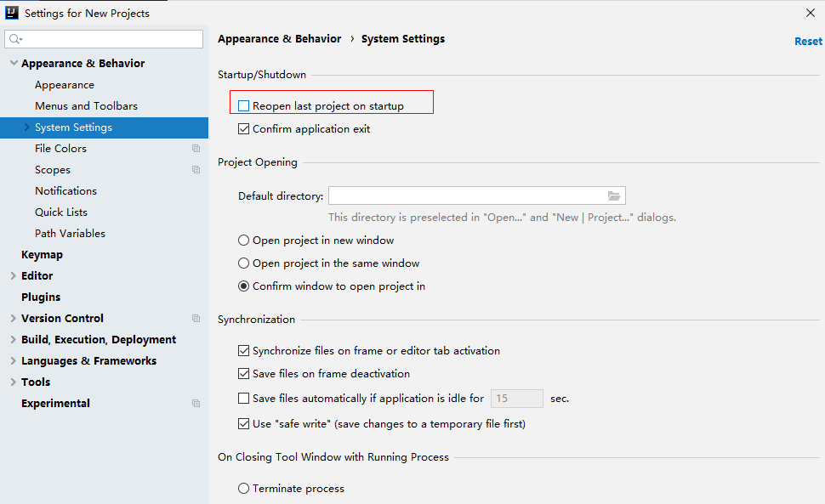
Task: Click the project-level icon beside File Colors
Action: pyautogui.click(x=196, y=149)
